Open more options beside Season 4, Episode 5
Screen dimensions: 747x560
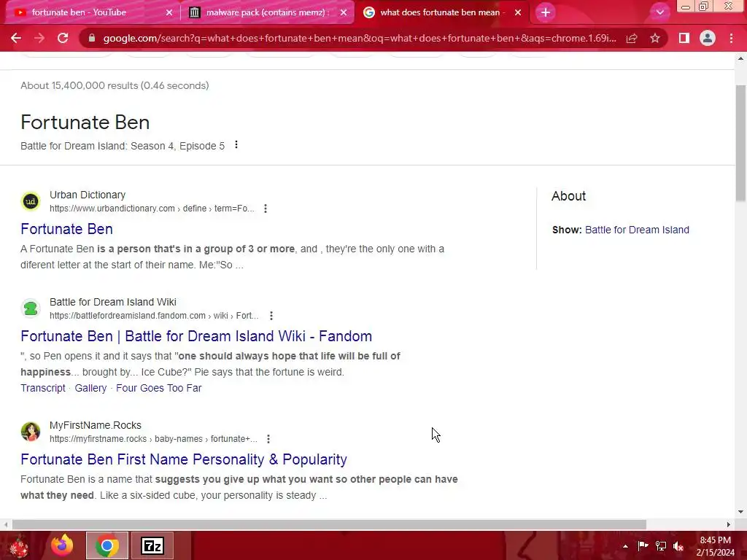(236, 145)
